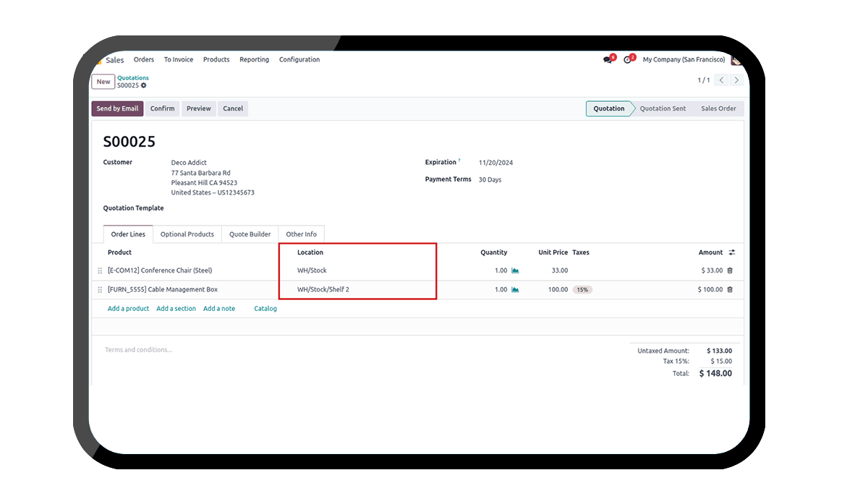Click the Cancel button
Screen dimensions: 868x504
click(x=233, y=108)
